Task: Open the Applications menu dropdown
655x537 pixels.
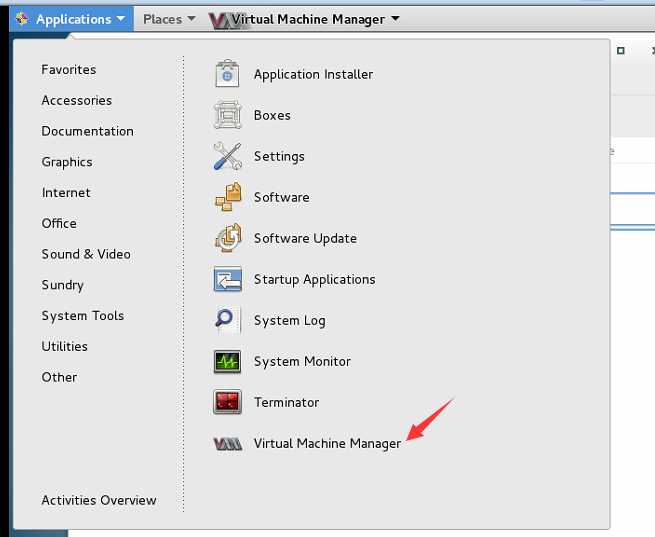Action: point(71,19)
